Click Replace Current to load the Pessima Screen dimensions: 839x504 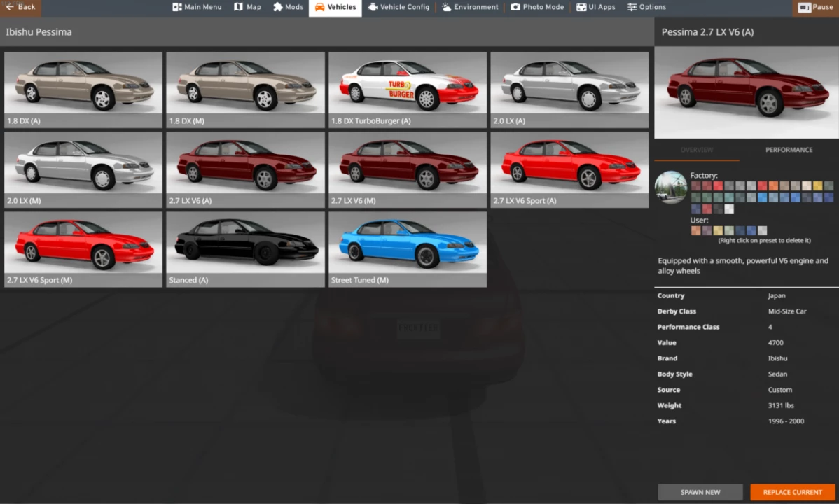pos(792,492)
